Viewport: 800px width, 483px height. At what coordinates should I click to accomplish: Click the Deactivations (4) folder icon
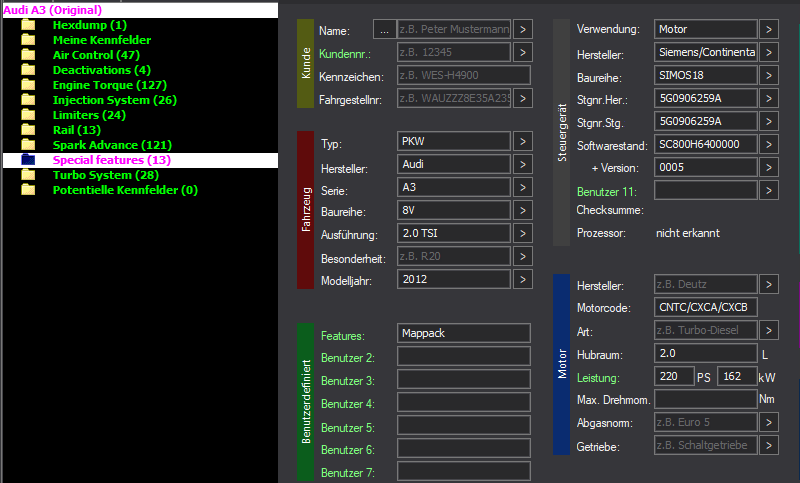[29, 70]
